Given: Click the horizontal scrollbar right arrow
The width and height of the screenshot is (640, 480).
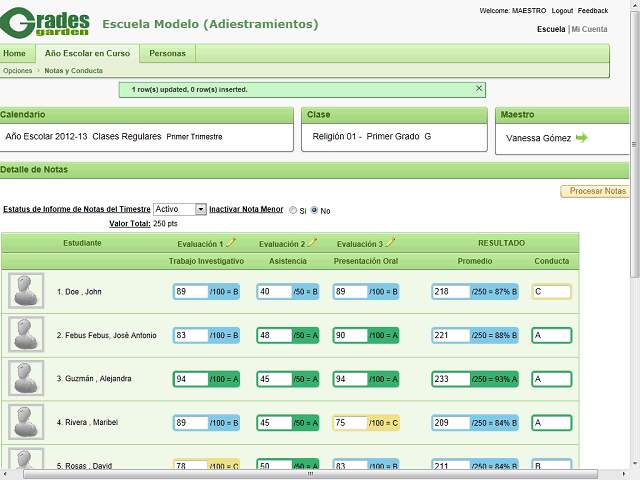Looking at the screenshot, I should click(x=624, y=474).
